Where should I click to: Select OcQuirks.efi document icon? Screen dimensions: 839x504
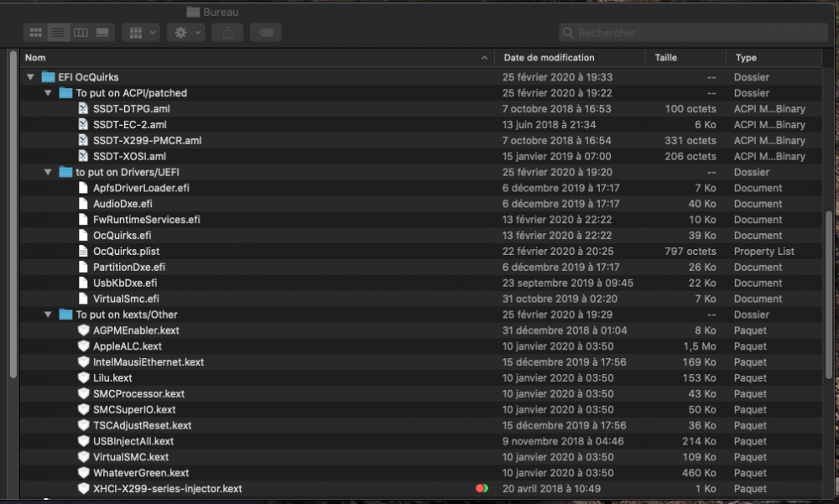click(83, 236)
